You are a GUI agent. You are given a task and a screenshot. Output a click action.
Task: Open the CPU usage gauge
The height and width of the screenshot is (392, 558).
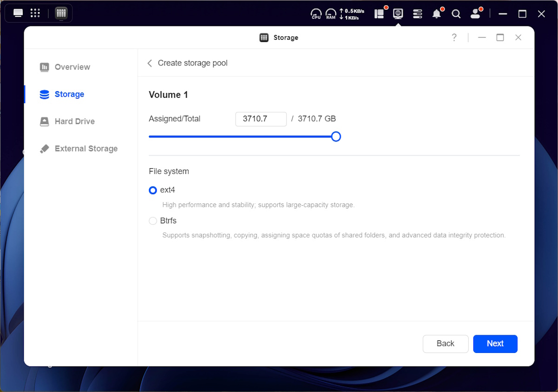316,13
